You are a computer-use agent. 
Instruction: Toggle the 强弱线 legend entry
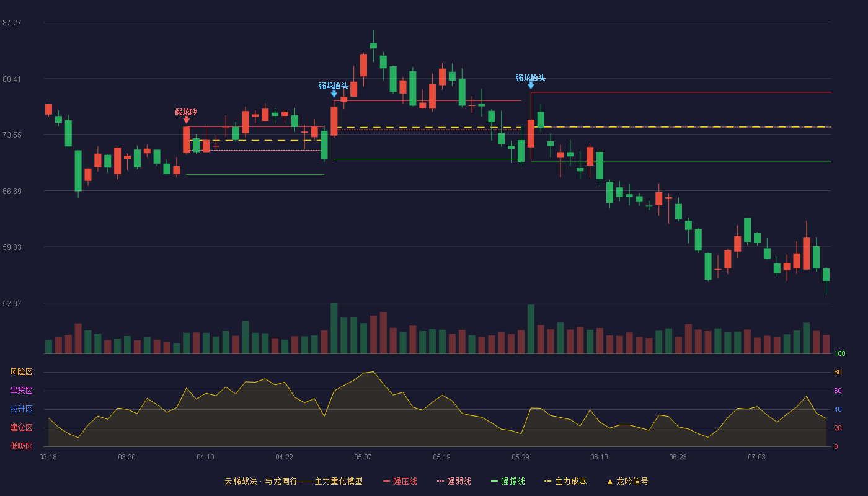(x=454, y=481)
